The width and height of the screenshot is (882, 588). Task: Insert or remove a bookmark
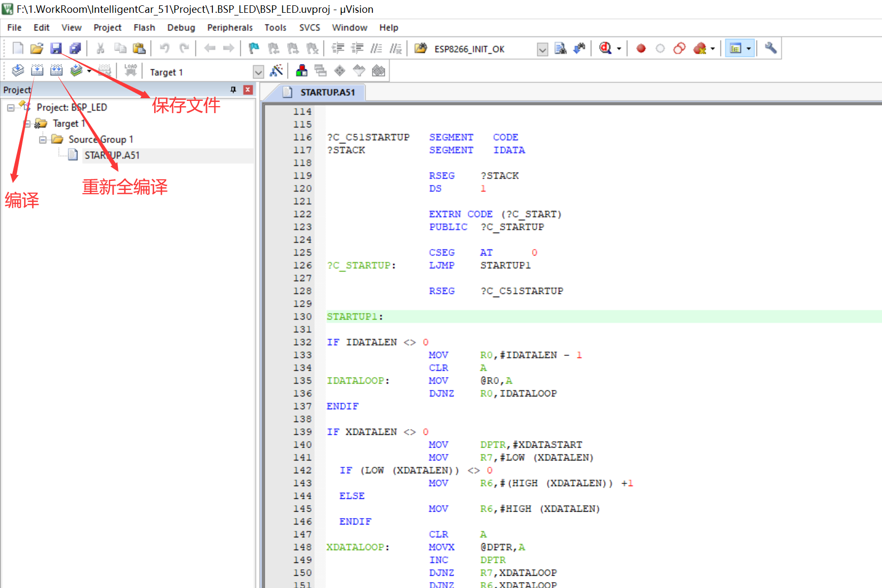click(x=254, y=49)
